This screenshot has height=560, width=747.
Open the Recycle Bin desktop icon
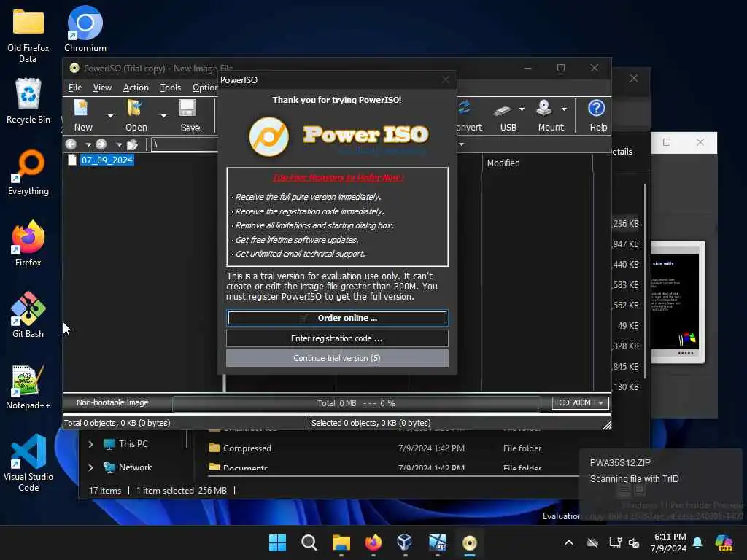tap(28, 101)
